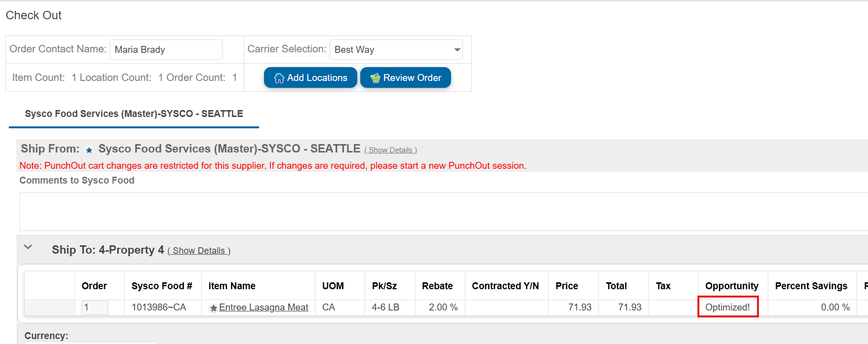Click the Percent Savings column header

click(811, 286)
